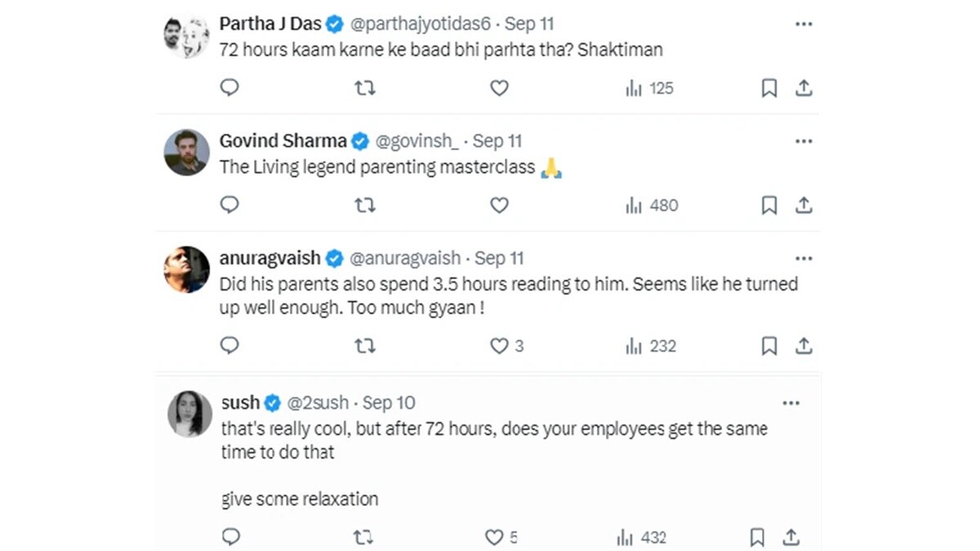Click Partha J Das's Sep 11 timestamp
Image resolution: width=980 pixels, height=551 pixels.
pos(530,24)
